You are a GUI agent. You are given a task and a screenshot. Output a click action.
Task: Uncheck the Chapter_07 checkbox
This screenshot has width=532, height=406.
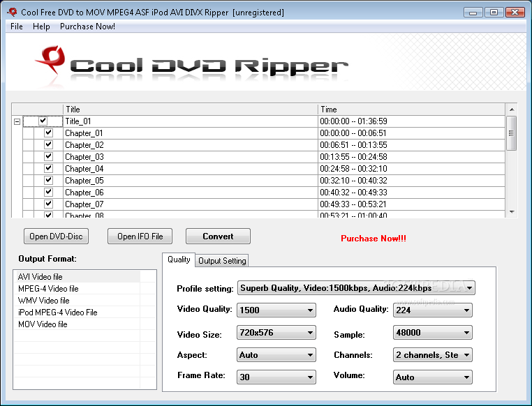click(48, 204)
